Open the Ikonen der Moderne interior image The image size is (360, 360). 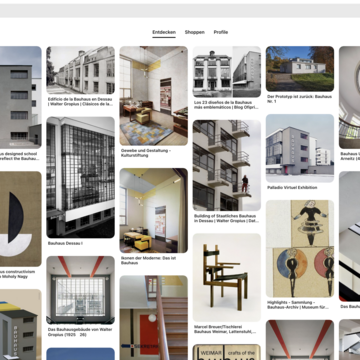coord(154,211)
